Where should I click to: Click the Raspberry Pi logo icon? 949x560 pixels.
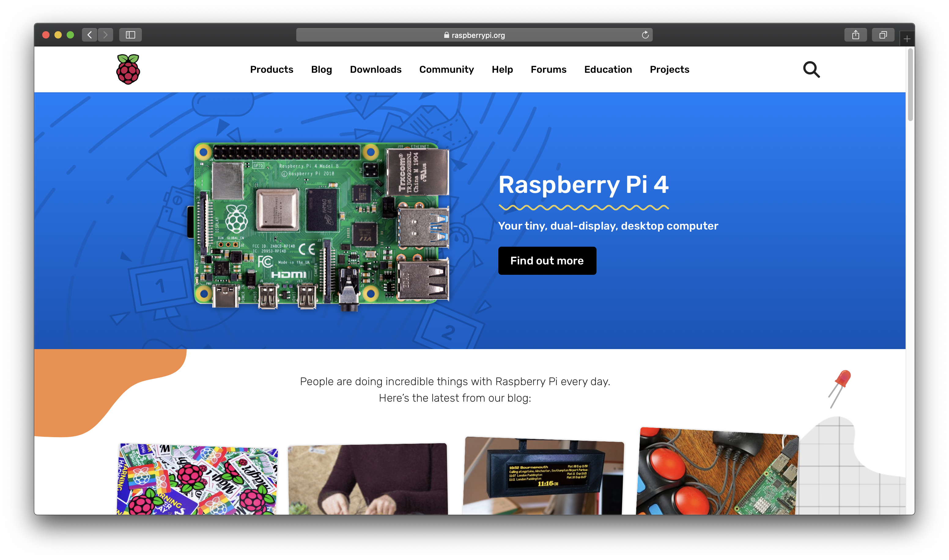click(x=128, y=69)
